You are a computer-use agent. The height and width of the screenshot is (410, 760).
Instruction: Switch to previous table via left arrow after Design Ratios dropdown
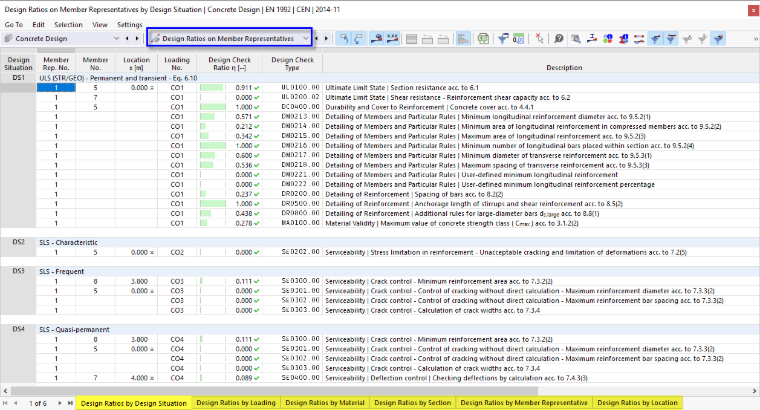[x=317, y=38]
